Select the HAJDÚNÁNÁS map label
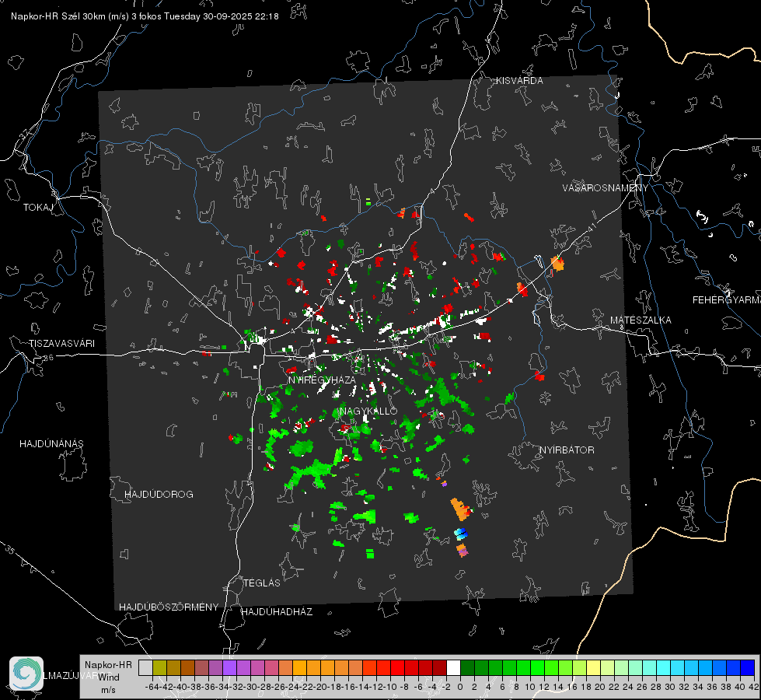Image resolution: width=761 pixels, height=700 pixels. [x=51, y=443]
